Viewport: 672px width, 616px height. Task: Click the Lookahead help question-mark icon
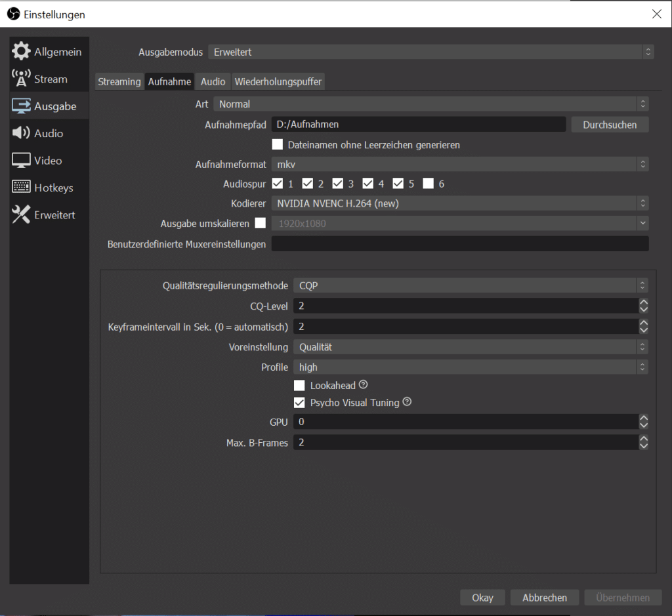(x=364, y=384)
